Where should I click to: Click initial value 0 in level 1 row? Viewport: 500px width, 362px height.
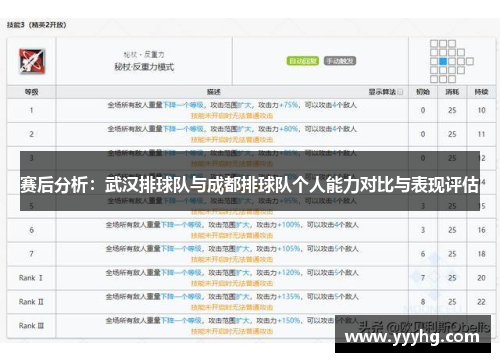[x=423, y=110]
